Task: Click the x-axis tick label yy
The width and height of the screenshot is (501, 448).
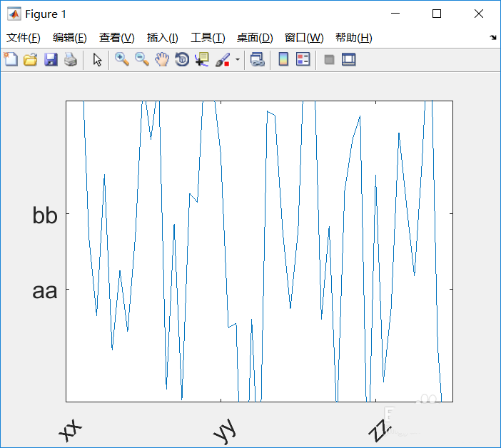Action: coord(226,431)
